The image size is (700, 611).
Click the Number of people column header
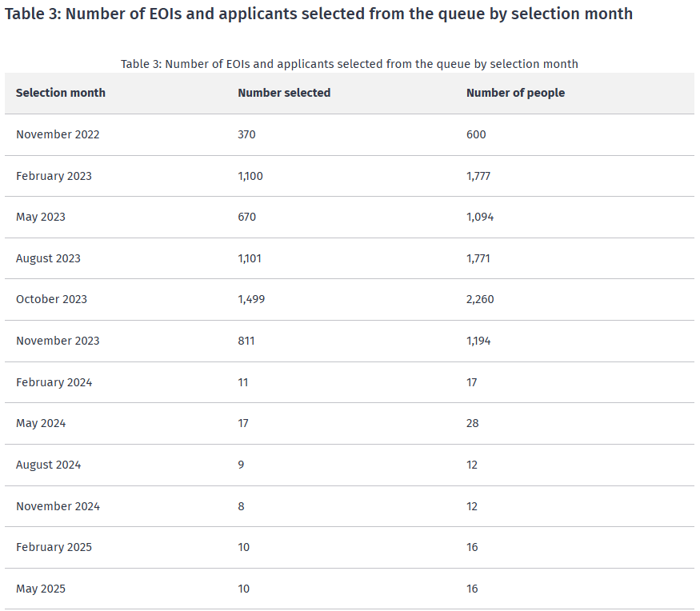coord(515,93)
